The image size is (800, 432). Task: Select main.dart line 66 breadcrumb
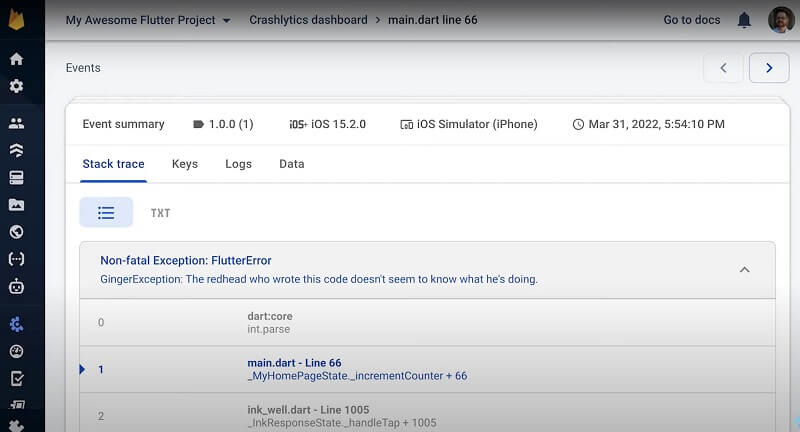pyautogui.click(x=433, y=20)
